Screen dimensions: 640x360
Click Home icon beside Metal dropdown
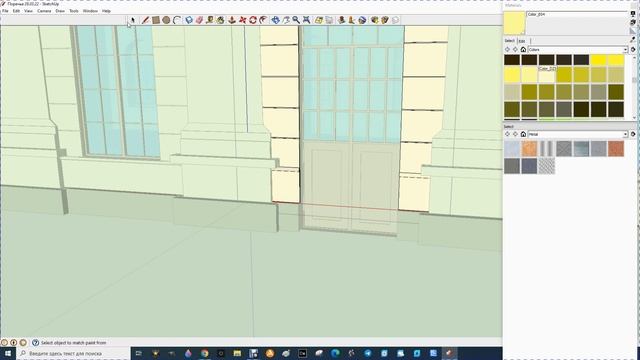click(523, 134)
